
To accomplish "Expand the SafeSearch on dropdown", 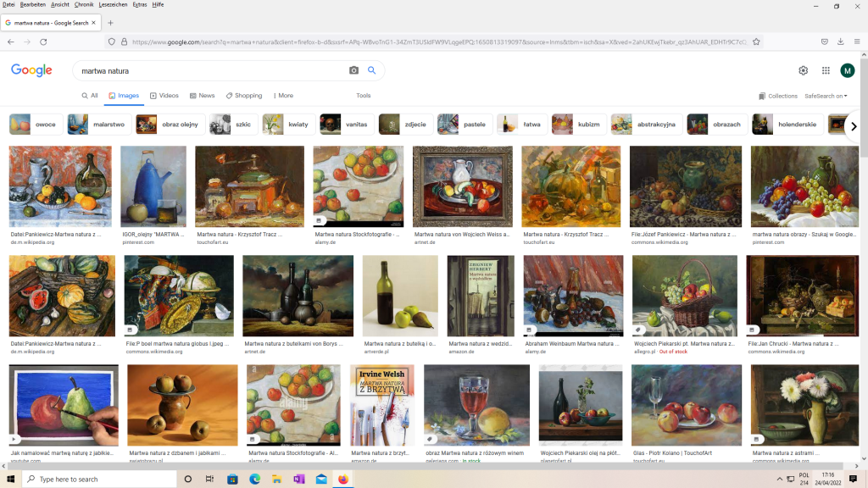I will [825, 96].
